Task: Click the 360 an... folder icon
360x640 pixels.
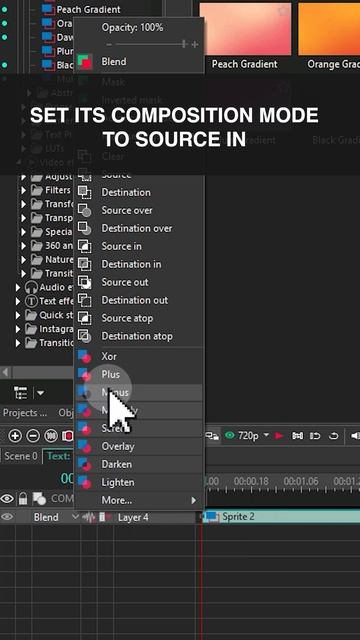Action: (x=37, y=246)
